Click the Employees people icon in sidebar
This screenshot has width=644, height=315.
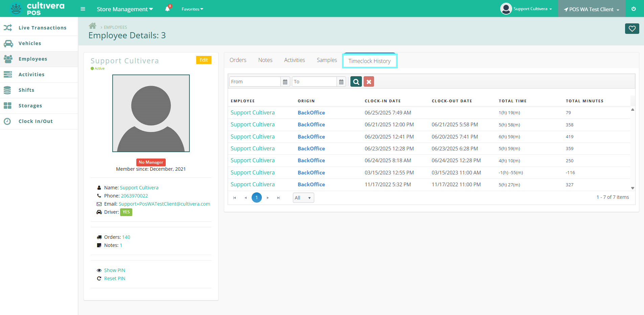pyautogui.click(x=8, y=59)
